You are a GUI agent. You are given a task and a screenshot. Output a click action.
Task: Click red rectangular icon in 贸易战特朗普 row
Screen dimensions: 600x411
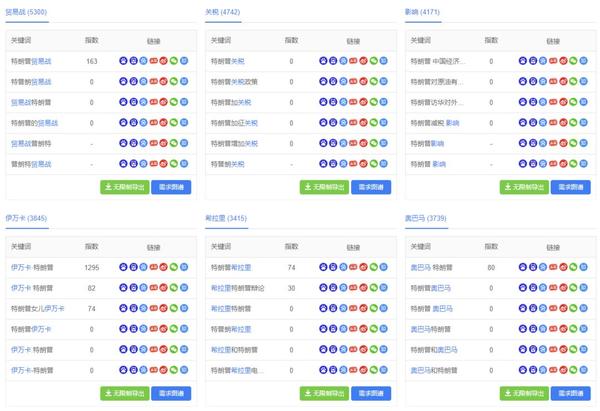(x=153, y=102)
